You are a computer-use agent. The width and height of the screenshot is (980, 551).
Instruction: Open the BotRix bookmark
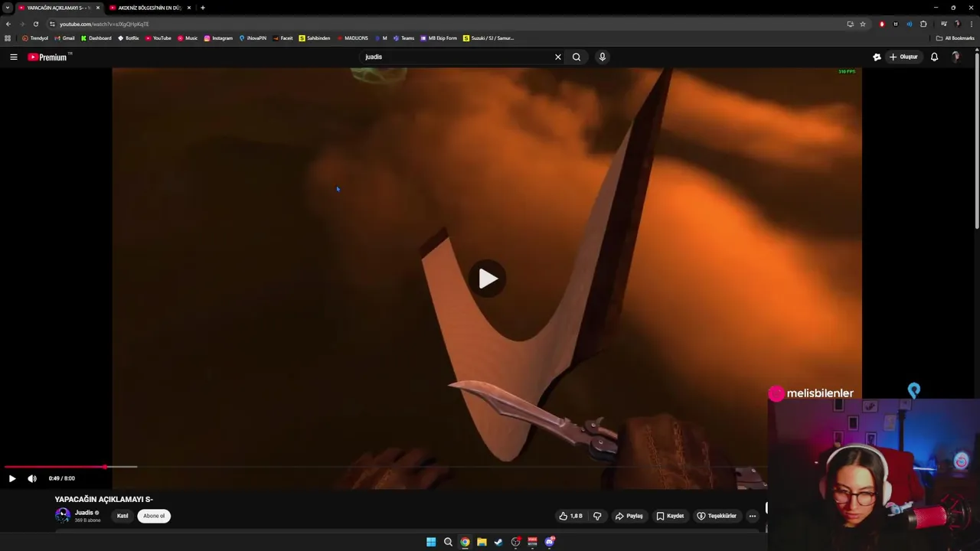(128, 38)
